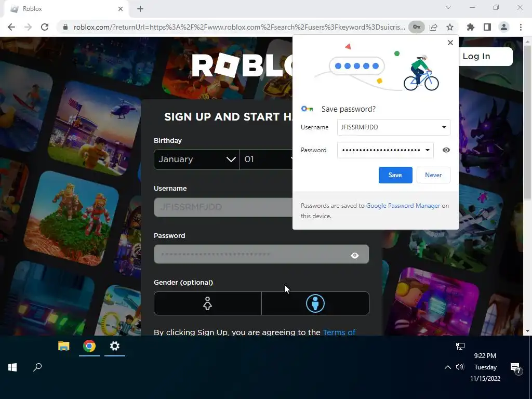Select the female gender icon
Screen dimensions: 532x399
(x=208, y=303)
